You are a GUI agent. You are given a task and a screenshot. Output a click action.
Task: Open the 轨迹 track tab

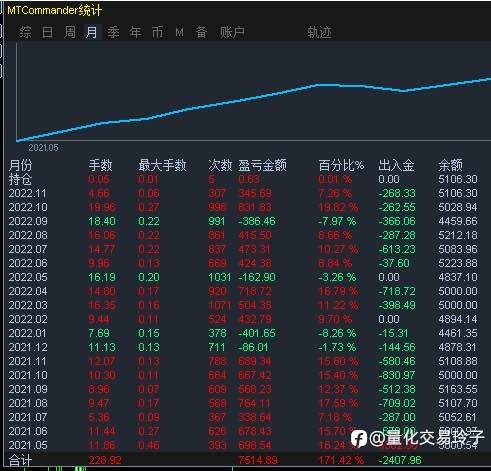319,32
